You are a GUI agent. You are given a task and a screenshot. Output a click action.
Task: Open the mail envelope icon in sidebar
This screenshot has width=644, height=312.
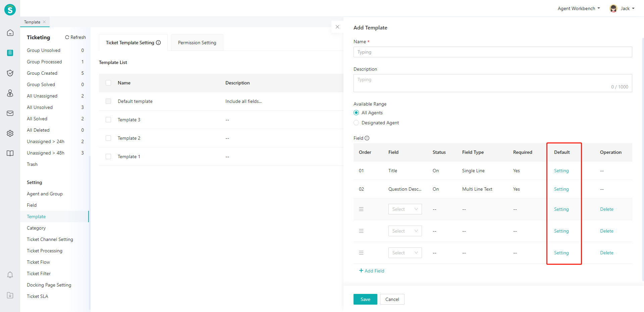(x=10, y=113)
